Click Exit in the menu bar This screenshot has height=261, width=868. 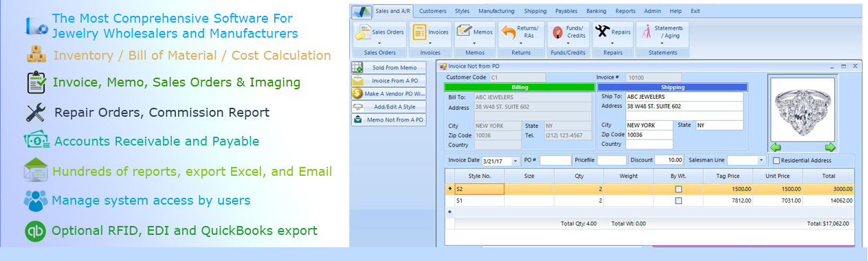click(695, 11)
